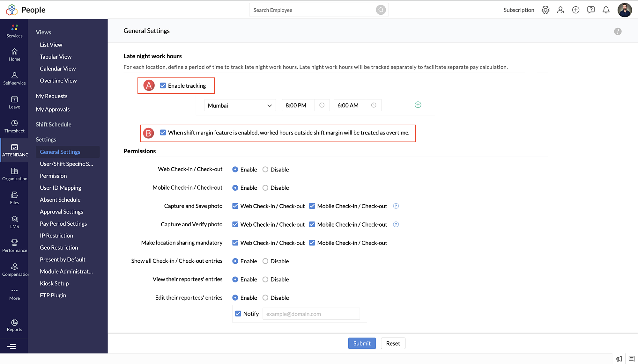Open the Reports module
This screenshot has width=638, height=364.
click(x=14, y=325)
